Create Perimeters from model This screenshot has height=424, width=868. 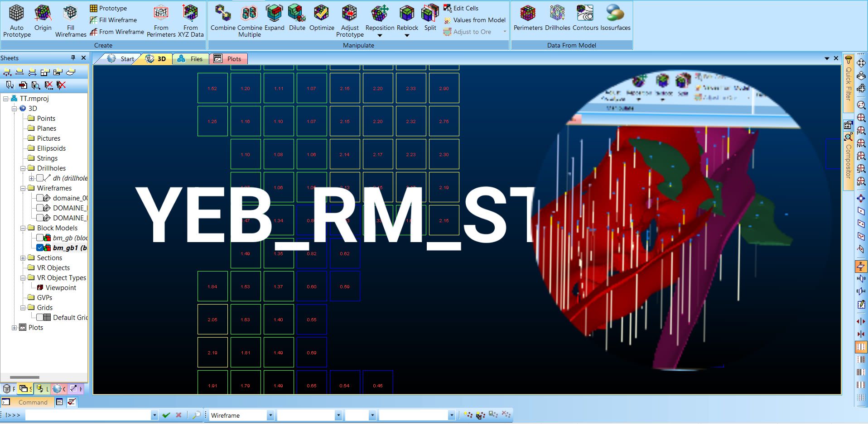(x=528, y=18)
